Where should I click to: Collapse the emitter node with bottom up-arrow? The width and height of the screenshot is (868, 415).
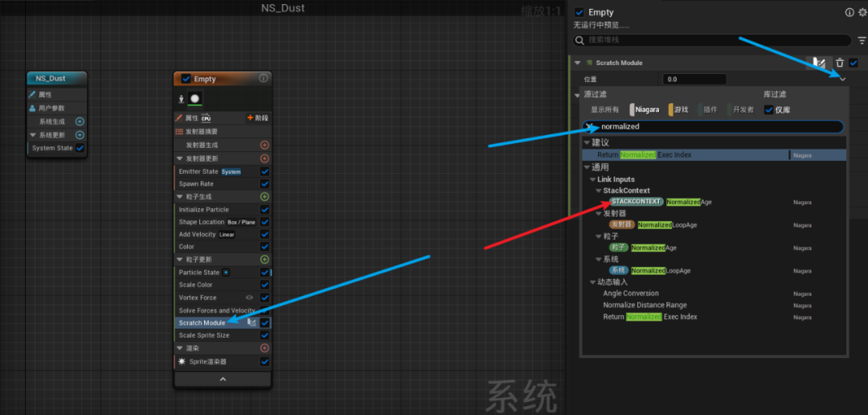223,379
